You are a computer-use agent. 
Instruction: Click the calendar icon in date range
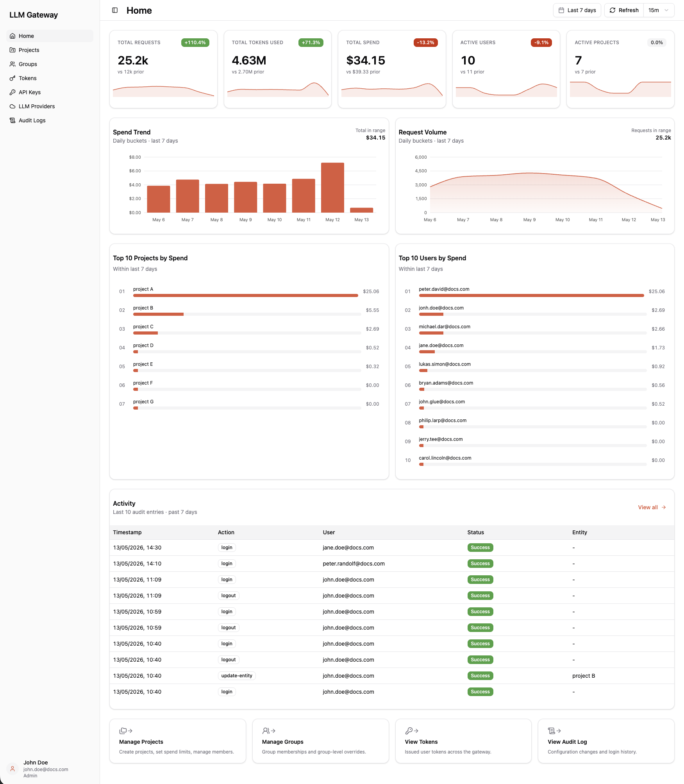[561, 10]
